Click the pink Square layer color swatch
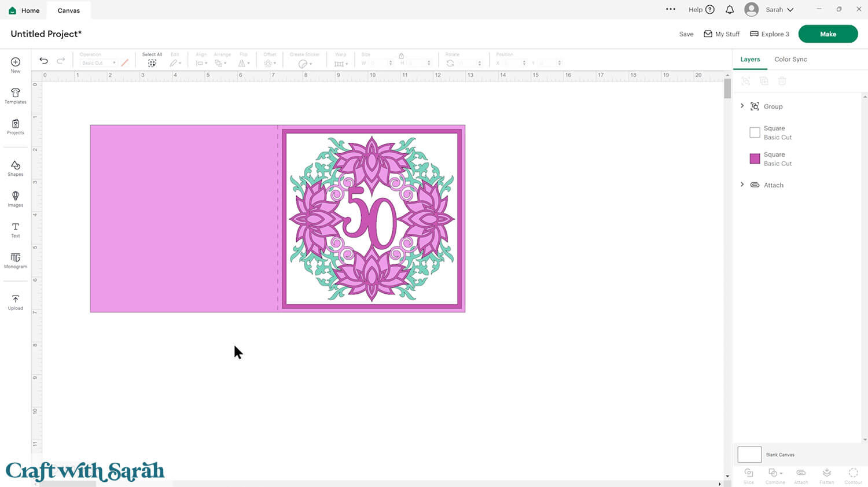 755,158
